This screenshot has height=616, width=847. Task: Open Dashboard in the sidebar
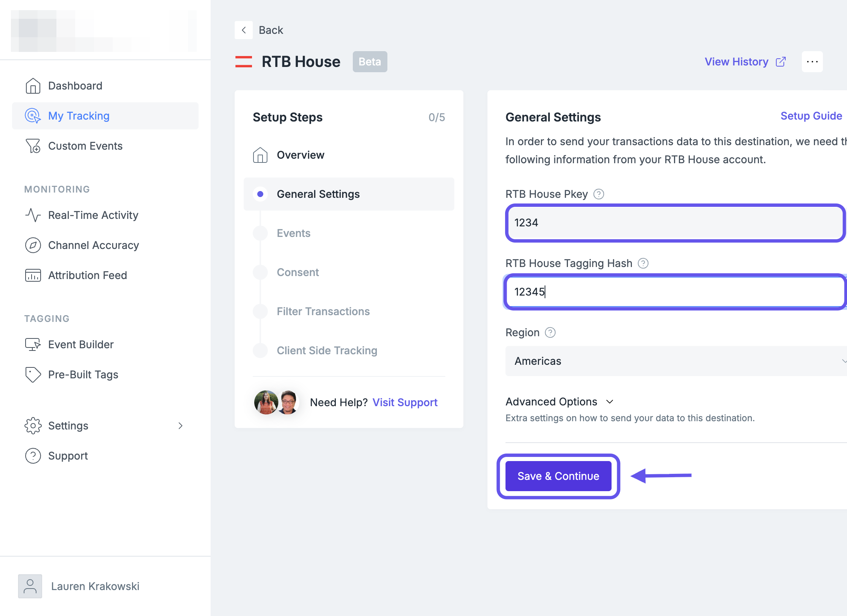[x=105, y=86]
